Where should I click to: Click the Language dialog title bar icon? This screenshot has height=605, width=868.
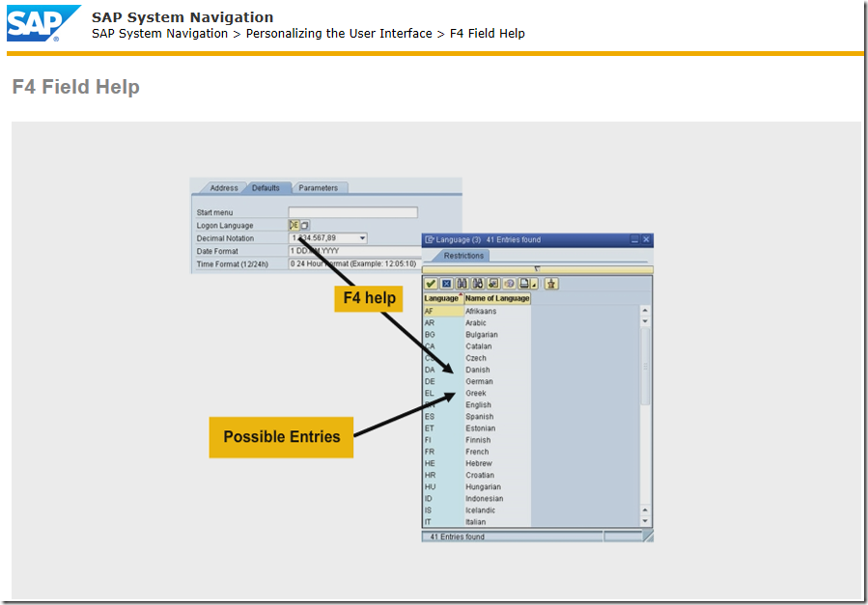coord(429,239)
